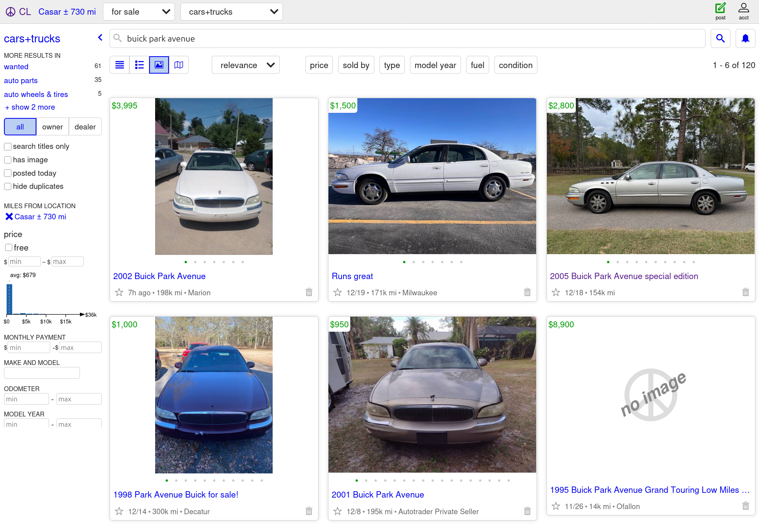Image resolution: width=759 pixels, height=532 pixels.
Task: Click the blue search magnifier button
Action: click(720, 38)
